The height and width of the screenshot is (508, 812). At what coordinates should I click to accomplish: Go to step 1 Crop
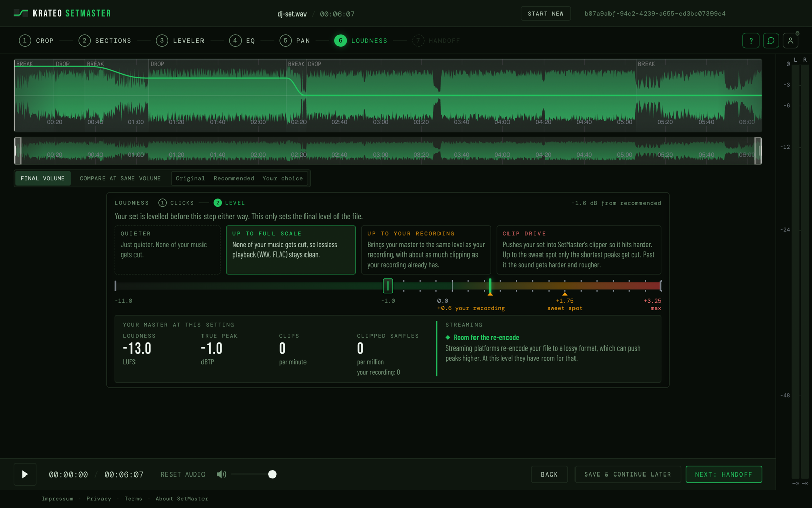(x=36, y=41)
